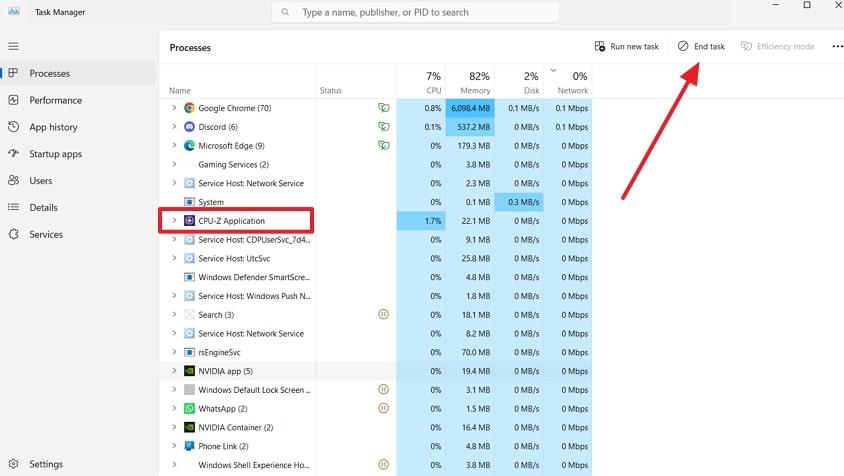The width and height of the screenshot is (844, 476).
Task: Open the hamburger navigation menu
Action: [x=13, y=46]
